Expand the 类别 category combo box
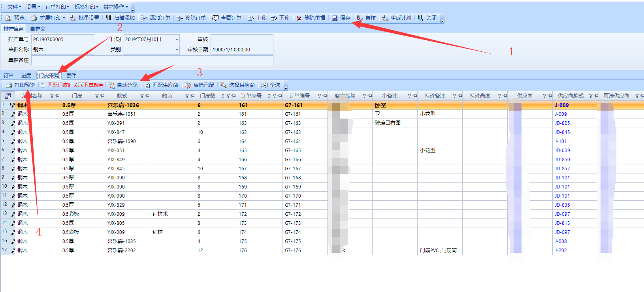 click(177, 50)
